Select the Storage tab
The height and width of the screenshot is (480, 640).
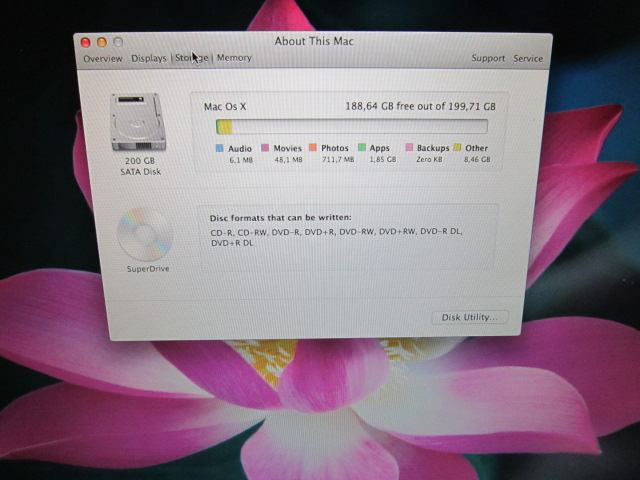[x=192, y=58]
